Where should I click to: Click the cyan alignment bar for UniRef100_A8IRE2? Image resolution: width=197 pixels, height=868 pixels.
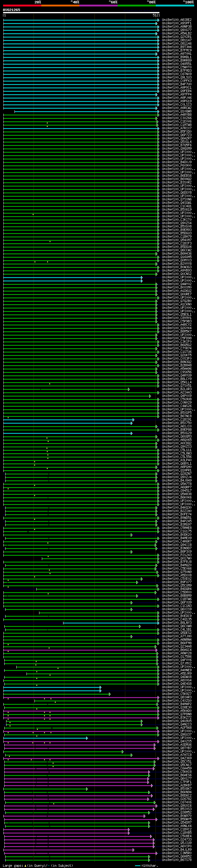click(81, 20)
